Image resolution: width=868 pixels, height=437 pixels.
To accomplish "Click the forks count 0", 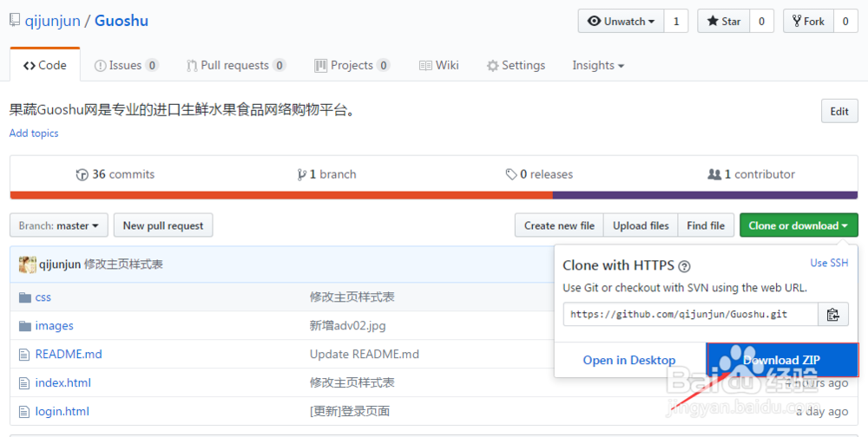I will coord(845,21).
